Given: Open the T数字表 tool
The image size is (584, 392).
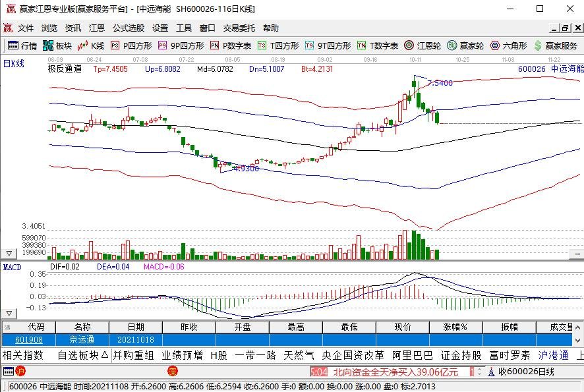Looking at the screenshot, I should [x=378, y=46].
